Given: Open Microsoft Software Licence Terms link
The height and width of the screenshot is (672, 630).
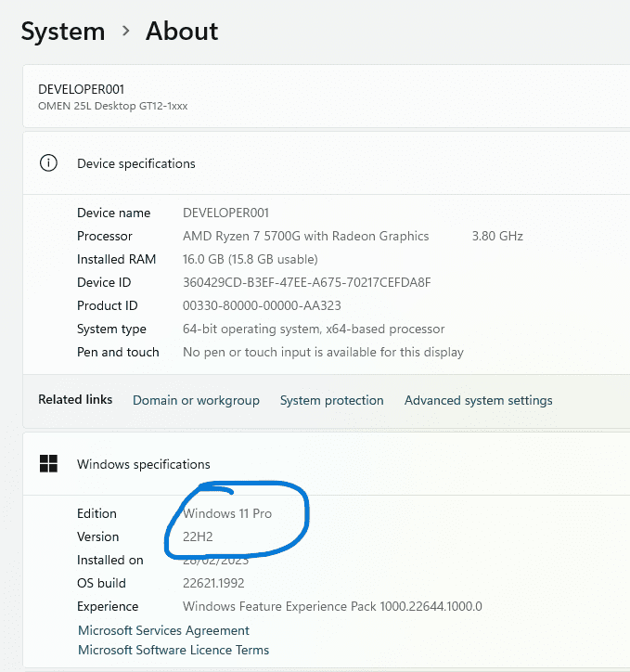Looking at the screenshot, I should [174, 650].
